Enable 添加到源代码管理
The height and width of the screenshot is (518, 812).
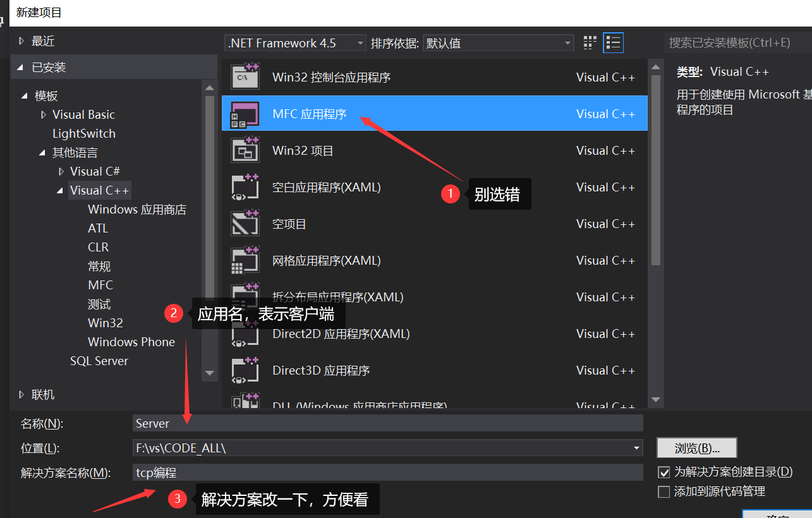[663, 491]
